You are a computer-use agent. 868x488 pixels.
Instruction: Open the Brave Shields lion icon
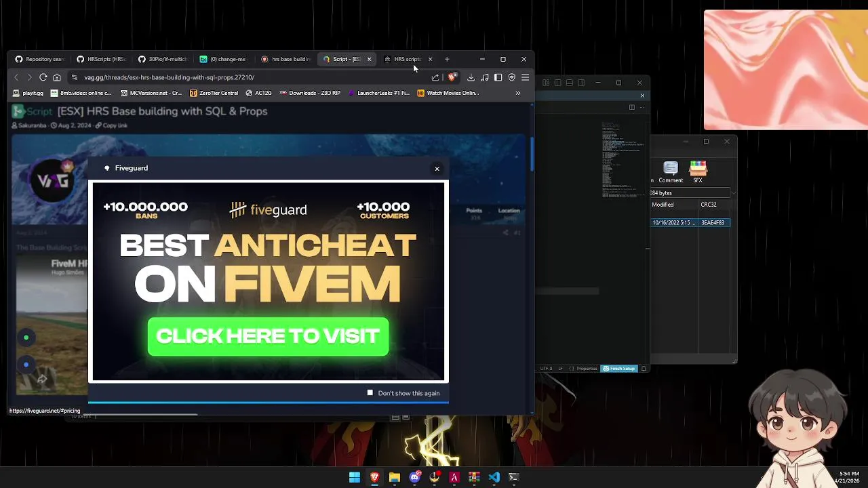452,77
